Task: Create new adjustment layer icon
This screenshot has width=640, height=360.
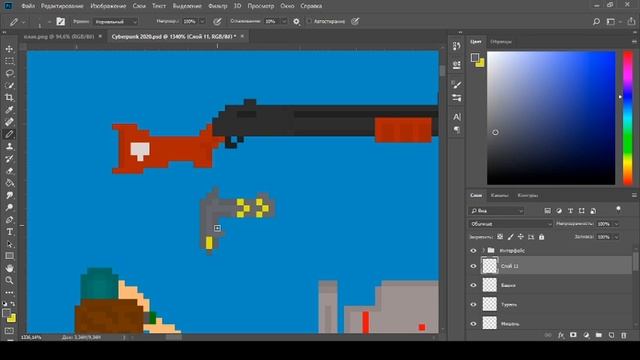Action: (586, 335)
